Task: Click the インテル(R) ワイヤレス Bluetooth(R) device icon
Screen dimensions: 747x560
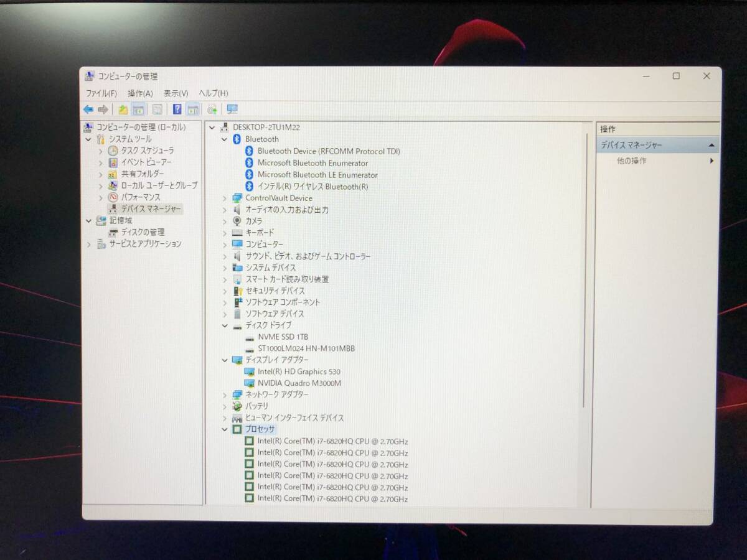Action: click(x=249, y=186)
